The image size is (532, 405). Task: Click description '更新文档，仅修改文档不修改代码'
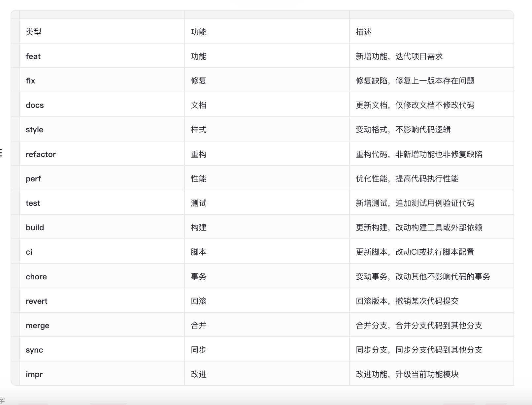click(x=415, y=105)
